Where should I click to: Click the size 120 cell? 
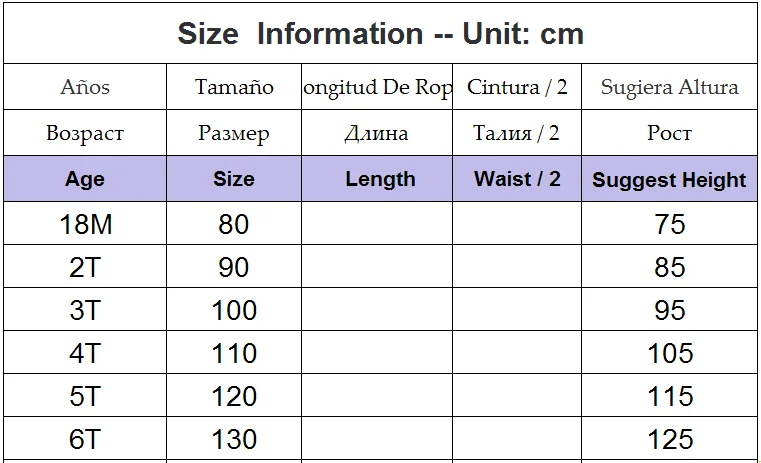[233, 395]
